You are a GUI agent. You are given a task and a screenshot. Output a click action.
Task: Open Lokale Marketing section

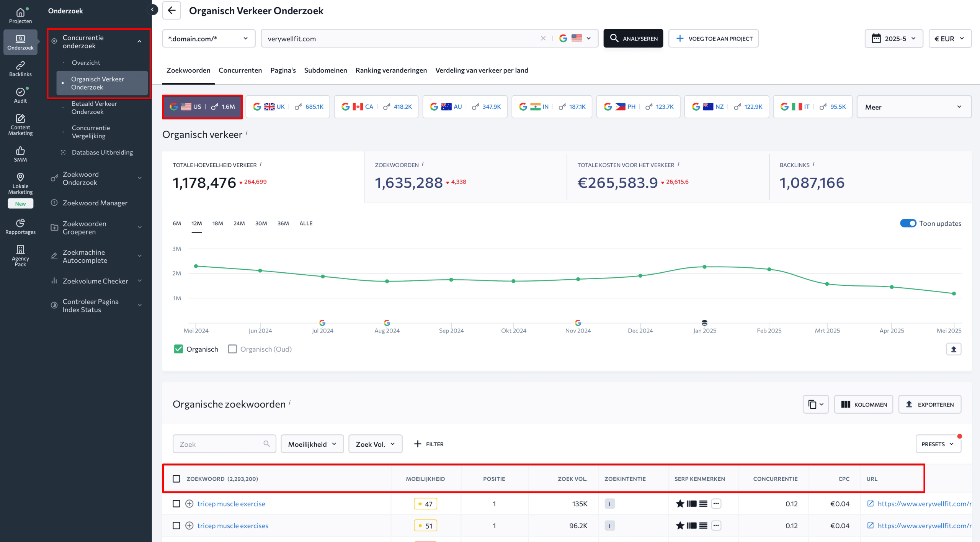pos(20,183)
